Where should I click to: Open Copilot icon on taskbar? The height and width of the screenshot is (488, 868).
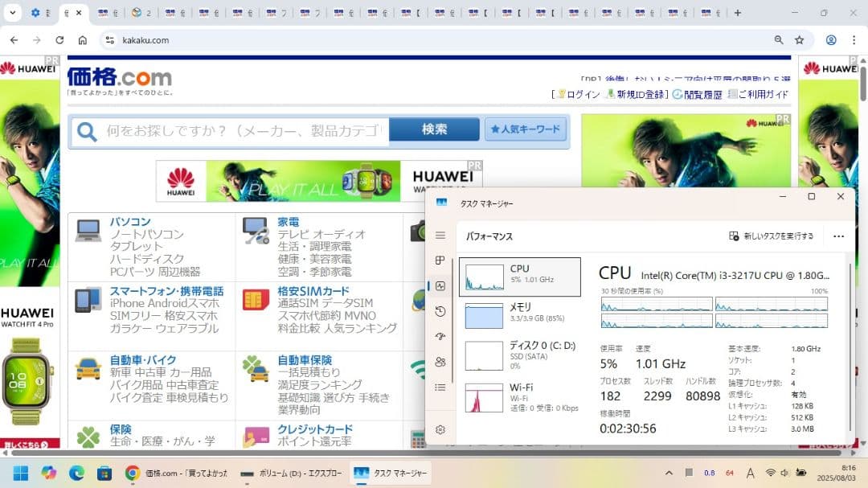(x=49, y=473)
